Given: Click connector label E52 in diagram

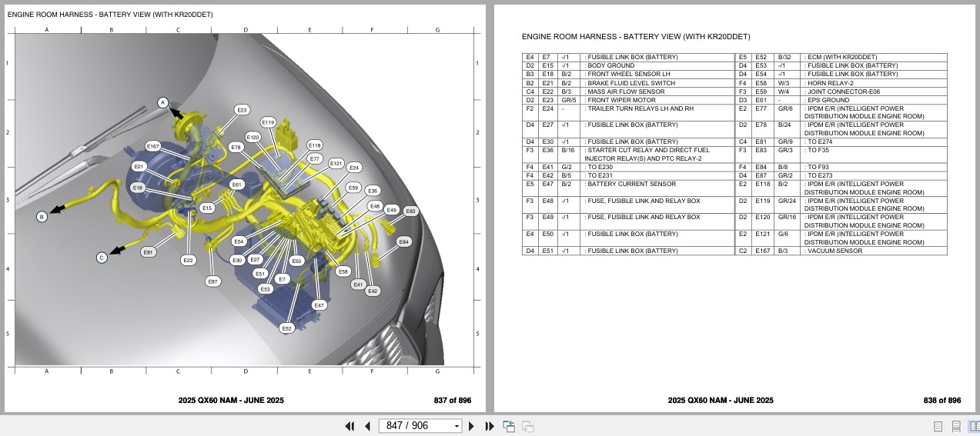Looking at the screenshot, I should (286, 328).
